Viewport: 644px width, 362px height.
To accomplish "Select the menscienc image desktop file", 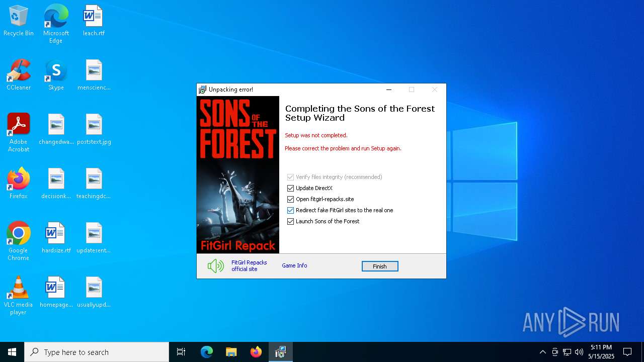I will coord(94,75).
